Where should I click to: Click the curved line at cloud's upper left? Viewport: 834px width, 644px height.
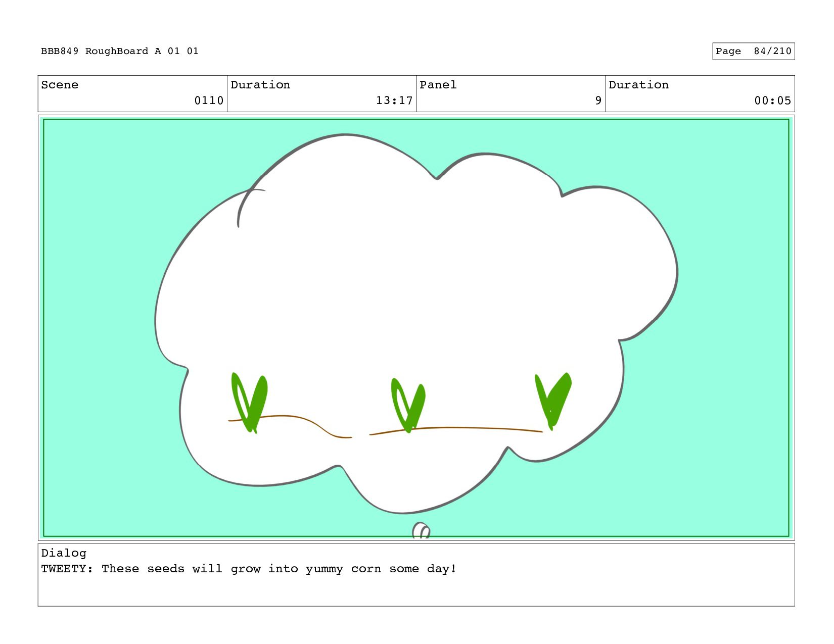tap(249, 206)
